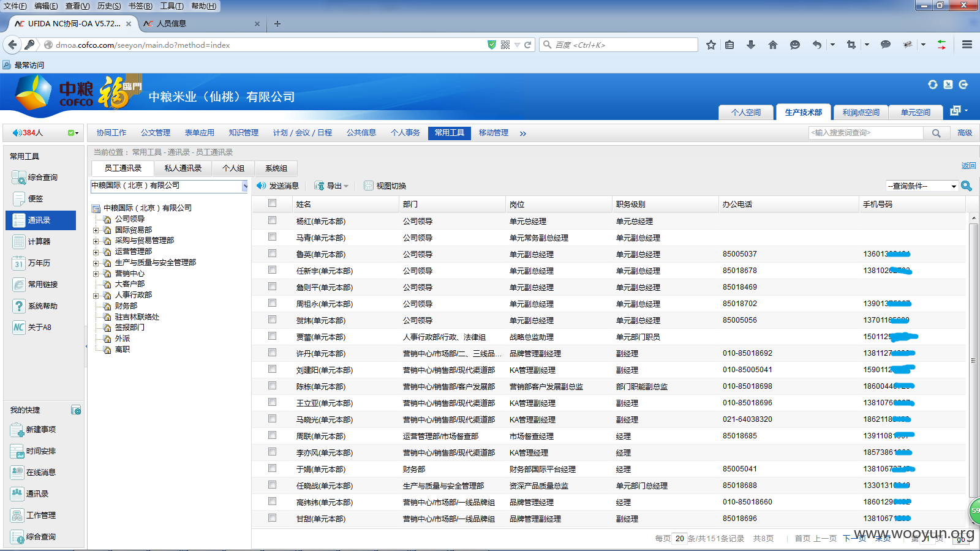Image resolution: width=980 pixels, height=551 pixels.
Task: Open the 导出 export dropdown
Action: click(331, 186)
